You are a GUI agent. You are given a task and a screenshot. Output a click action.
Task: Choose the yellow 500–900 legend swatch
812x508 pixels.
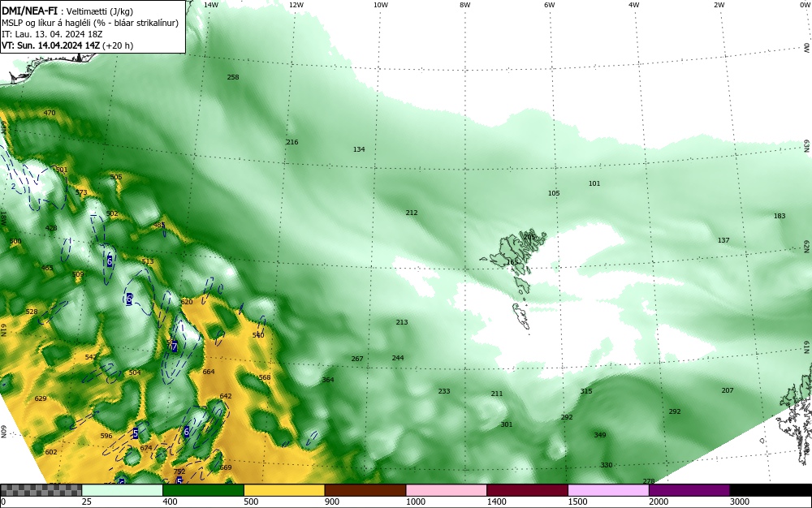coord(284,490)
